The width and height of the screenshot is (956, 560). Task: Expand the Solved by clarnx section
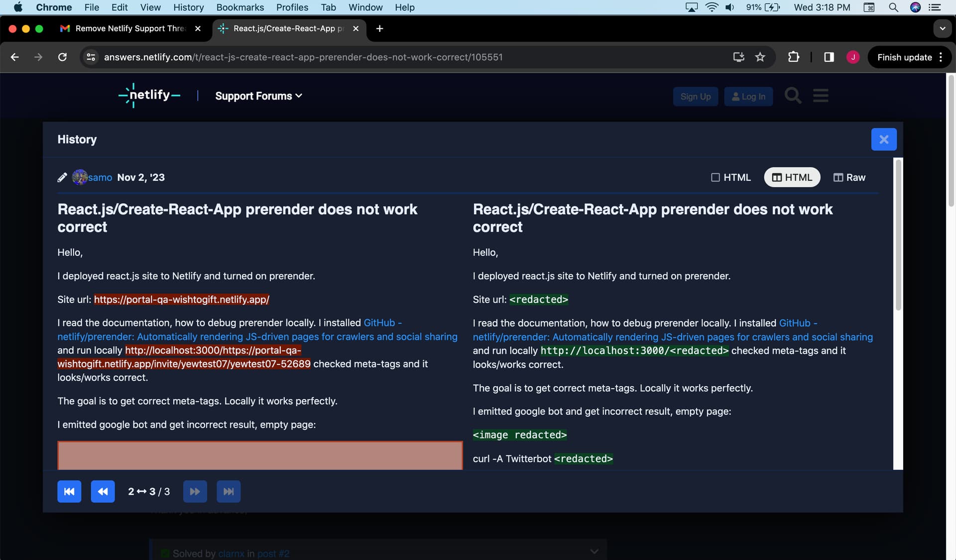pyautogui.click(x=594, y=551)
